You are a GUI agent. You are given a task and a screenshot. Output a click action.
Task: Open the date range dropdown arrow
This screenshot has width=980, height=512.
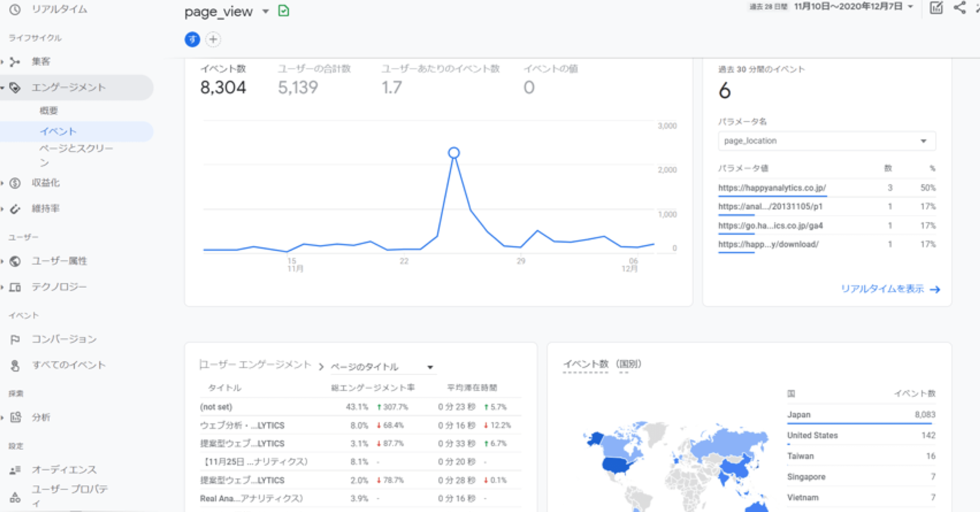click(x=910, y=6)
